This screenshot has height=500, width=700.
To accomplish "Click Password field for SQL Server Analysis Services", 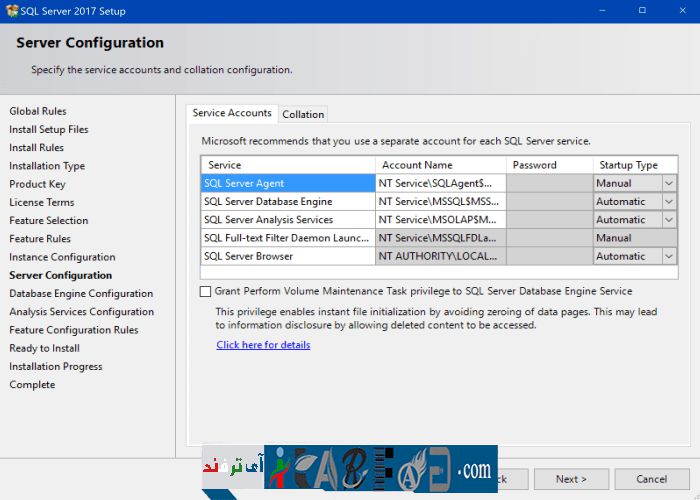I will tap(549, 220).
